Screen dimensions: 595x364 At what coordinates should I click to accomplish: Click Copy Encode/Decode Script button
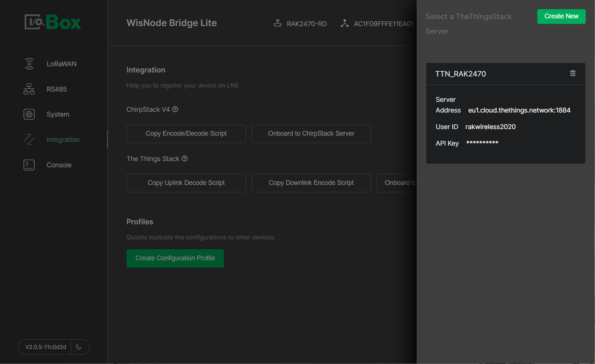pos(186,133)
